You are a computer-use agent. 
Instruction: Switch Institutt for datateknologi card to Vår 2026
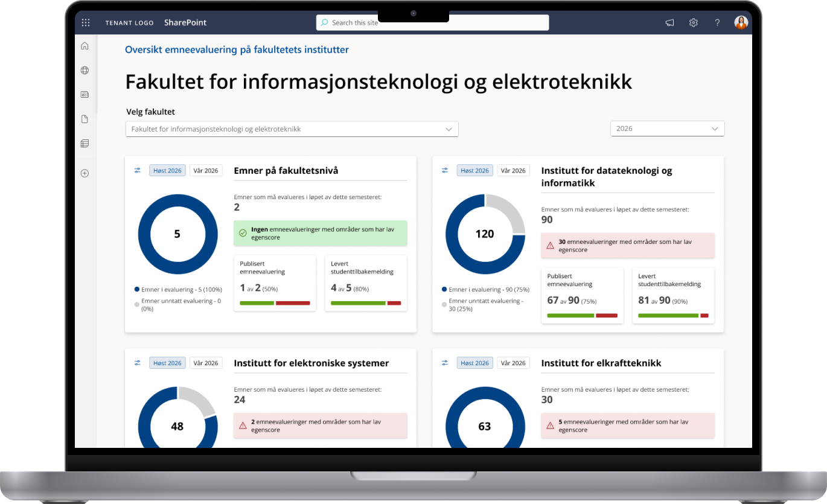[x=512, y=170]
